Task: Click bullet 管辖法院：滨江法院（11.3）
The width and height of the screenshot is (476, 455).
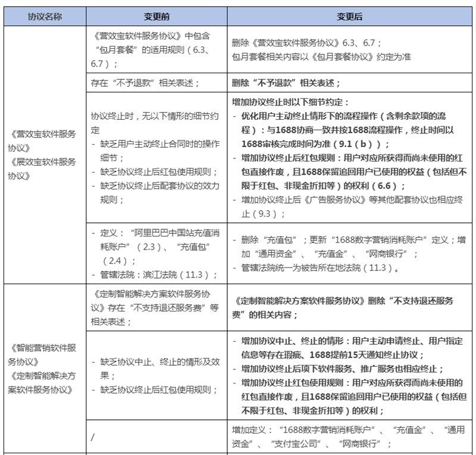Action: point(155,275)
